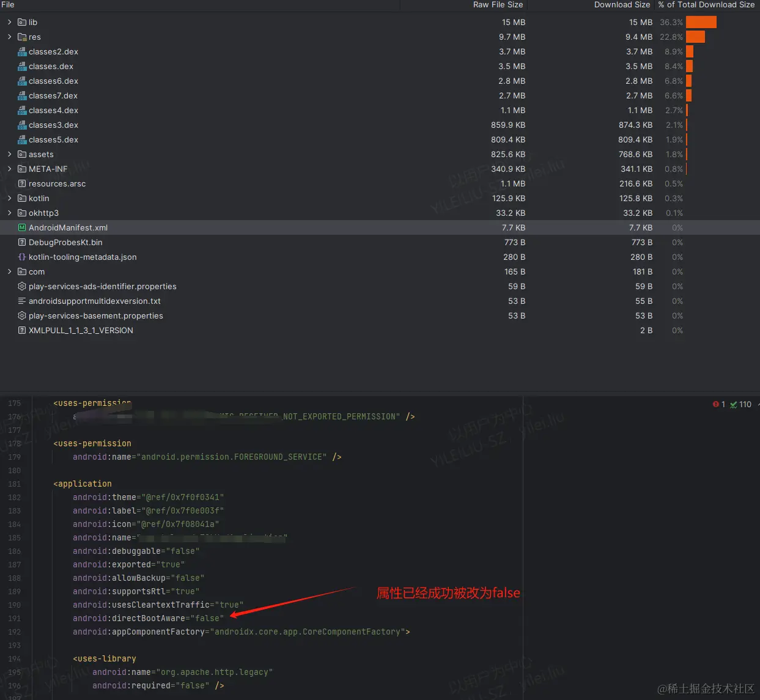Expand the assets folder
Screen dimensions: 760x700
coord(9,154)
